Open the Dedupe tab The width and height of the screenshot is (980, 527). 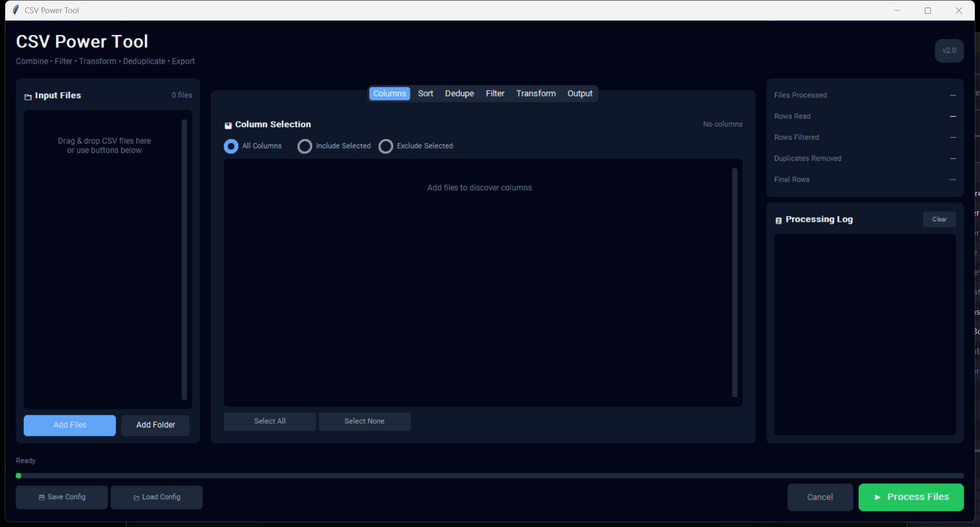(459, 93)
